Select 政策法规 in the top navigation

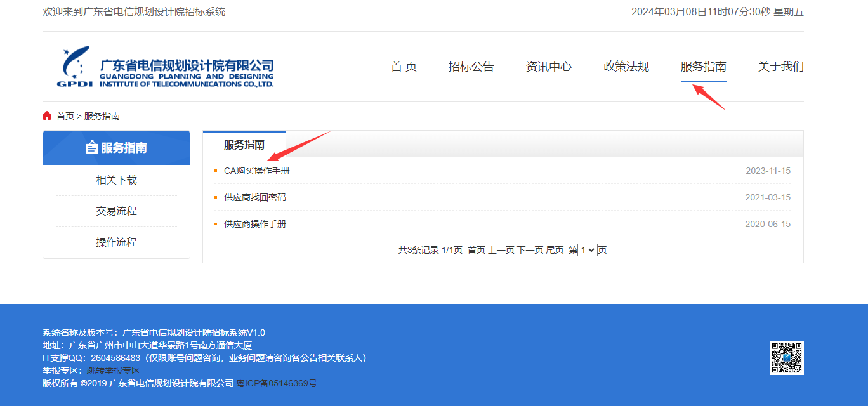point(626,67)
